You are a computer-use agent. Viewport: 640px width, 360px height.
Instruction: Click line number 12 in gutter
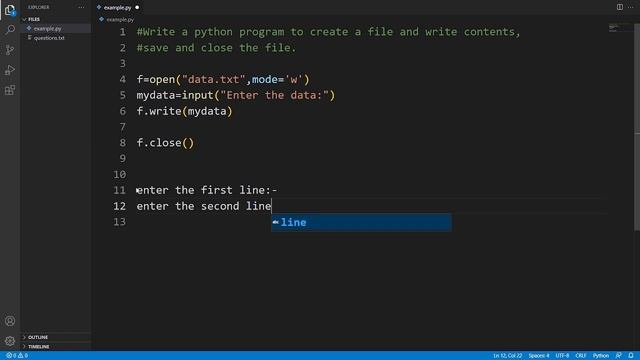point(120,206)
